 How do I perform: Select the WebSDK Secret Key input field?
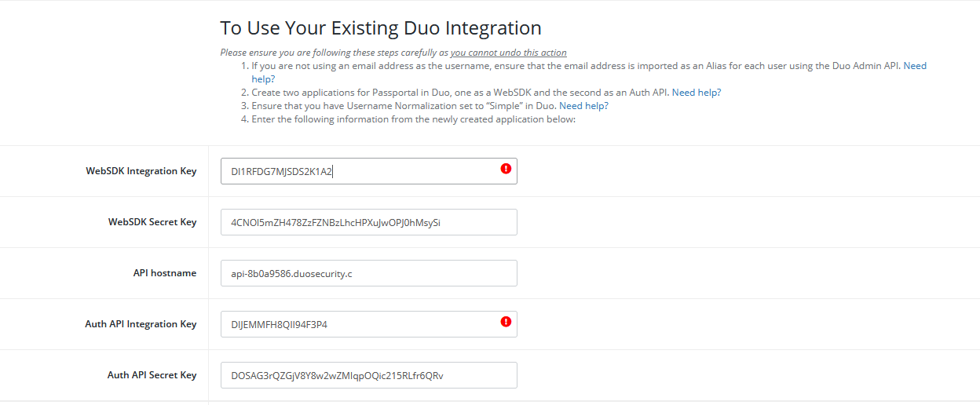(x=369, y=222)
